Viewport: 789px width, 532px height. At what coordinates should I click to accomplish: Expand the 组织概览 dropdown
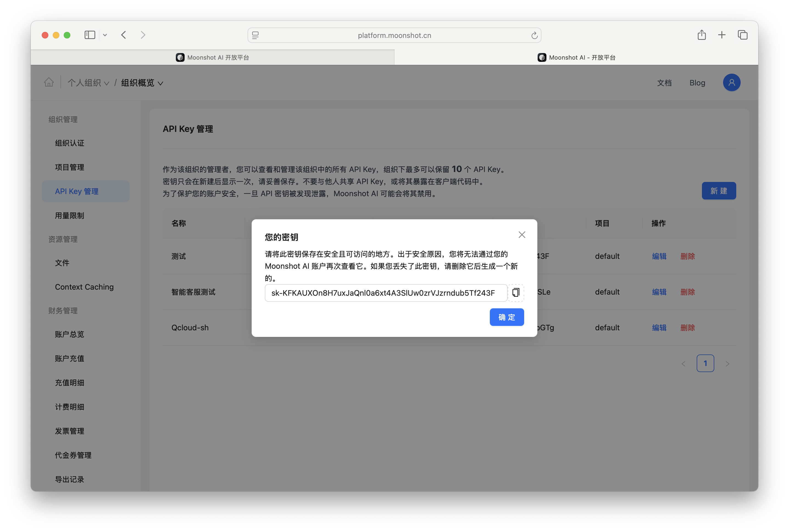point(142,83)
